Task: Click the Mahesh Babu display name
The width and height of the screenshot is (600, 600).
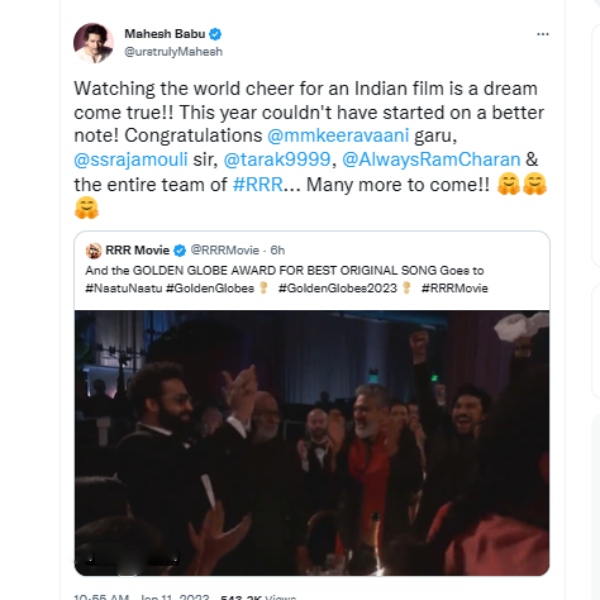Action: tap(165, 34)
